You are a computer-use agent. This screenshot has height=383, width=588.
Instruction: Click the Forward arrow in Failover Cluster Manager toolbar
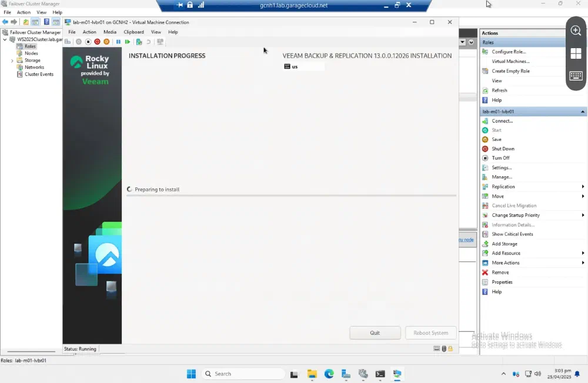tap(14, 22)
